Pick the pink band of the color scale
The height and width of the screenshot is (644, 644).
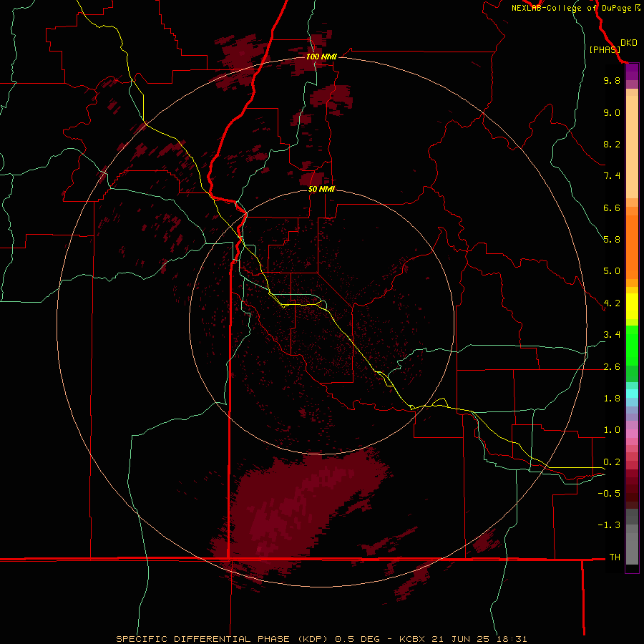point(632,434)
